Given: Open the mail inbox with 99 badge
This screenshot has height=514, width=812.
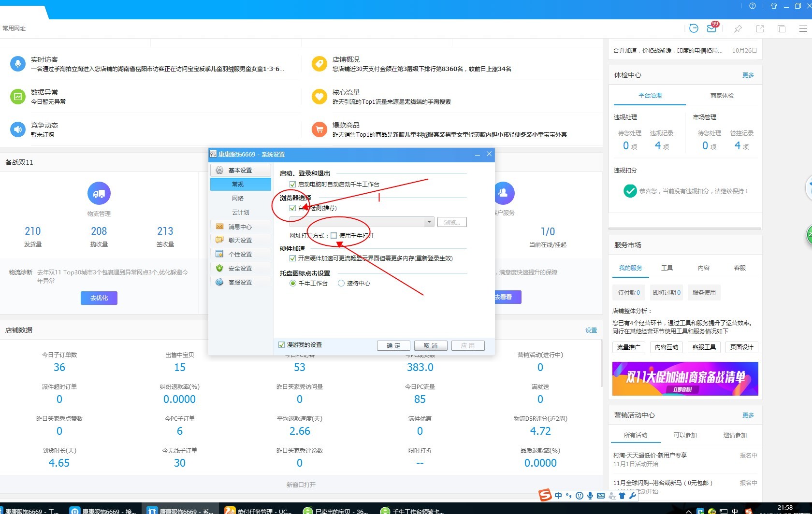Looking at the screenshot, I should 712,28.
